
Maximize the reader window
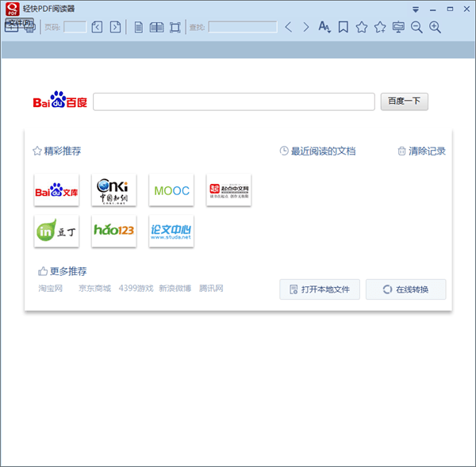(450, 9)
